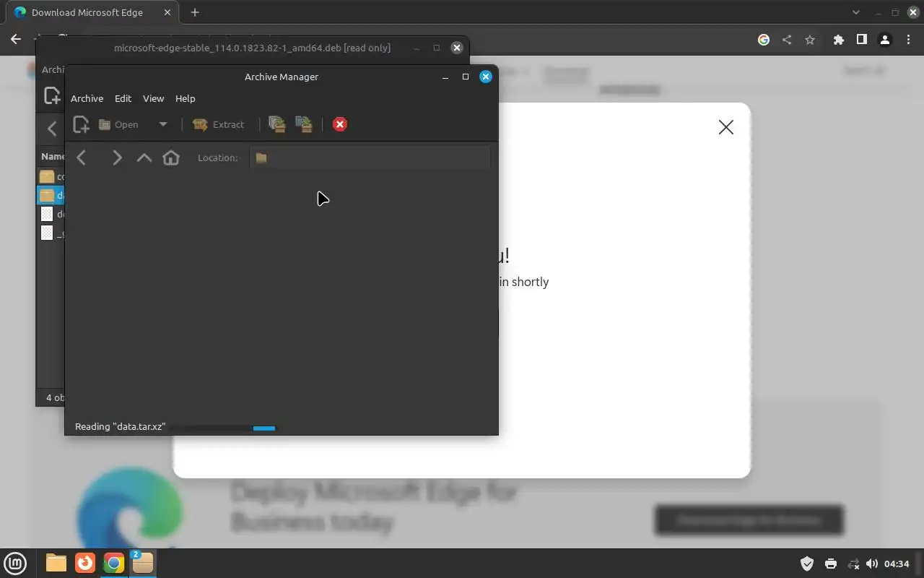Click the add folder to archive icon
The image size is (924, 578).
point(304,124)
